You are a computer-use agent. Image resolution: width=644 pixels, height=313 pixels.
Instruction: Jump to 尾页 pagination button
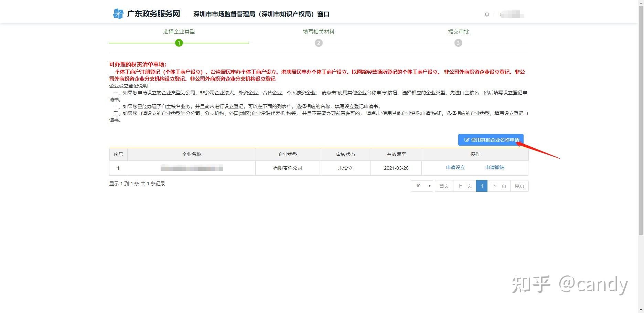pos(519,186)
